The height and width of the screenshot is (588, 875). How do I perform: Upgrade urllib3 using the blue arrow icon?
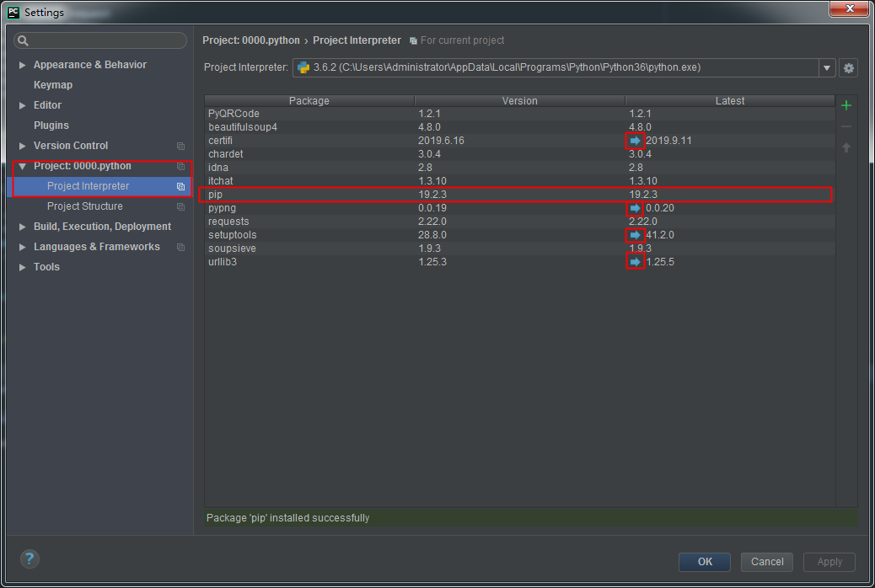click(x=635, y=261)
